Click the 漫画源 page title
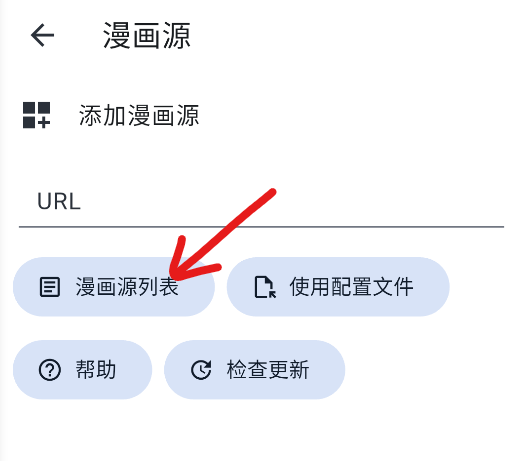Viewport: 520px width, 461px height. pos(147,35)
